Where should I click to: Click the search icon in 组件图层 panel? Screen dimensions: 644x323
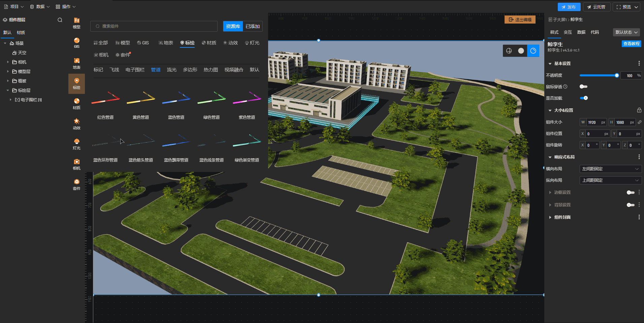(60, 20)
